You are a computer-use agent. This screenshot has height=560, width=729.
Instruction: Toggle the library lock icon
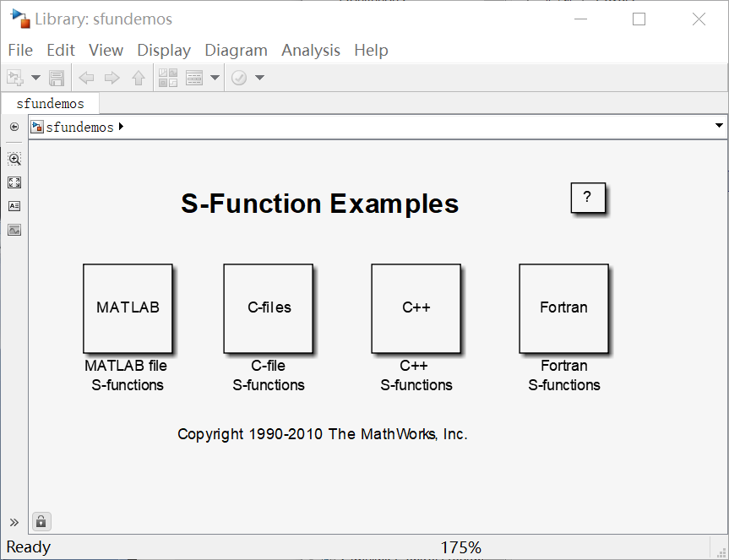coord(40,521)
